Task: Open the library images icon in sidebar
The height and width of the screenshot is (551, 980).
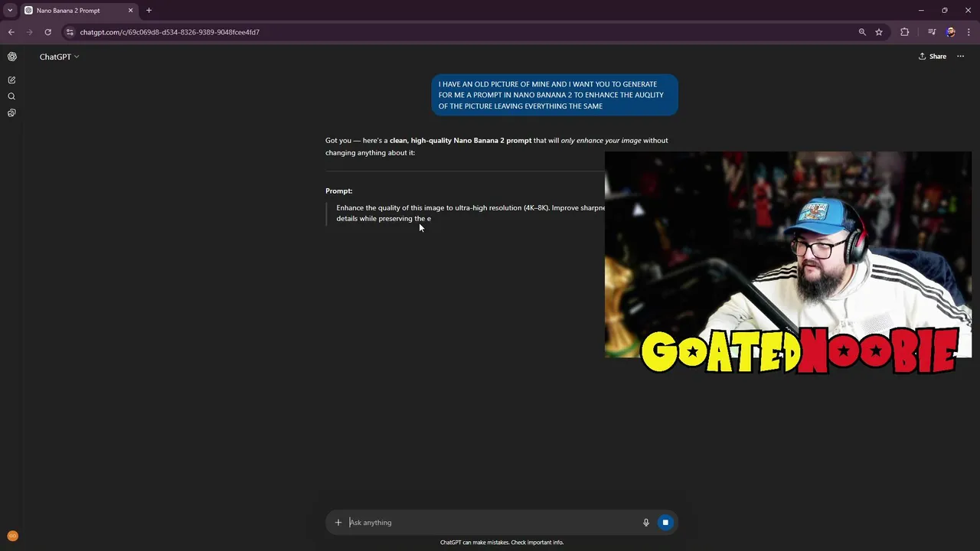Action: pyautogui.click(x=11, y=112)
